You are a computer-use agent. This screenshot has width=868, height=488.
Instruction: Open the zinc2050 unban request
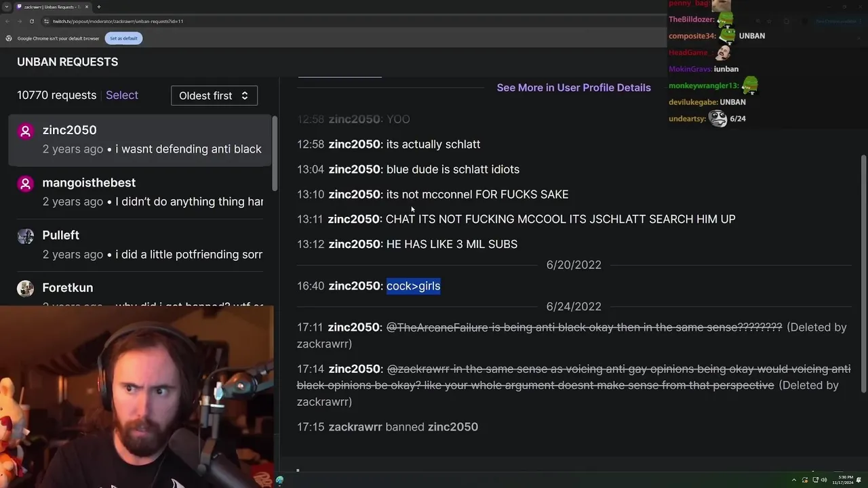pos(140,140)
